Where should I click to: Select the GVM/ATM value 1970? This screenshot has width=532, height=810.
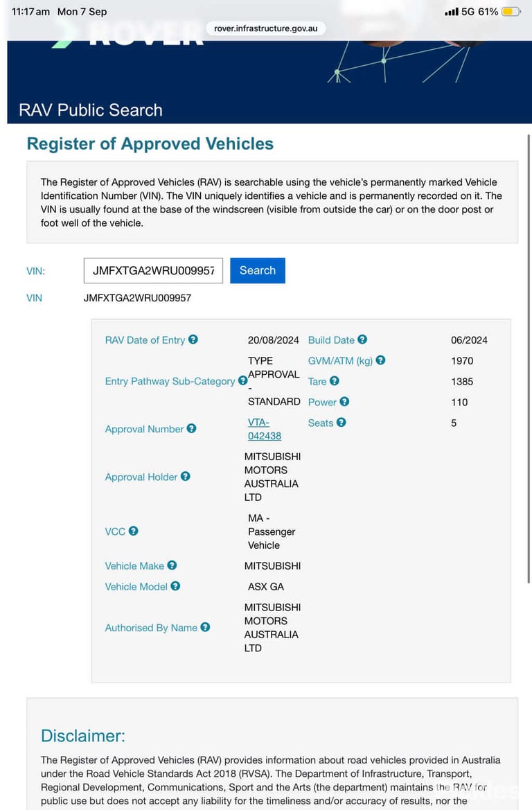point(462,360)
